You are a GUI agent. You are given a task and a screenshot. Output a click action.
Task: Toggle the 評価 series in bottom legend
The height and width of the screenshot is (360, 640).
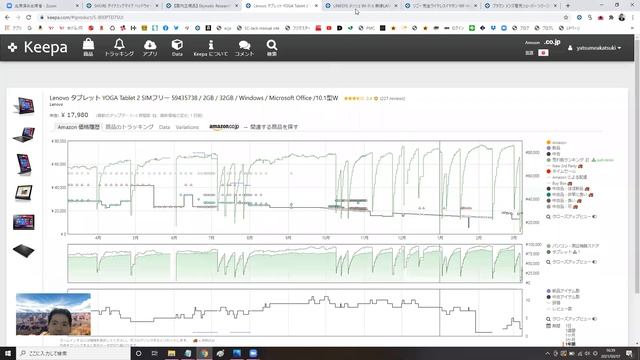[x=554, y=303]
